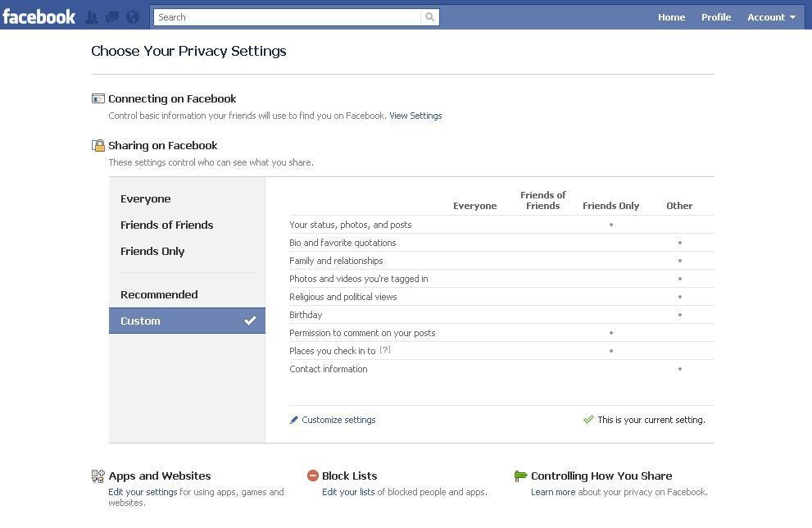Click the Apps and Websites icon
The height and width of the screenshot is (528, 812).
pyautogui.click(x=98, y=476)
